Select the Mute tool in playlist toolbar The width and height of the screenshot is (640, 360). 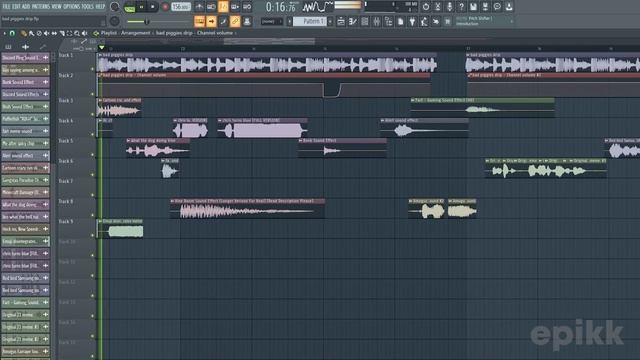pyautogui.click(x=47, y=33)
